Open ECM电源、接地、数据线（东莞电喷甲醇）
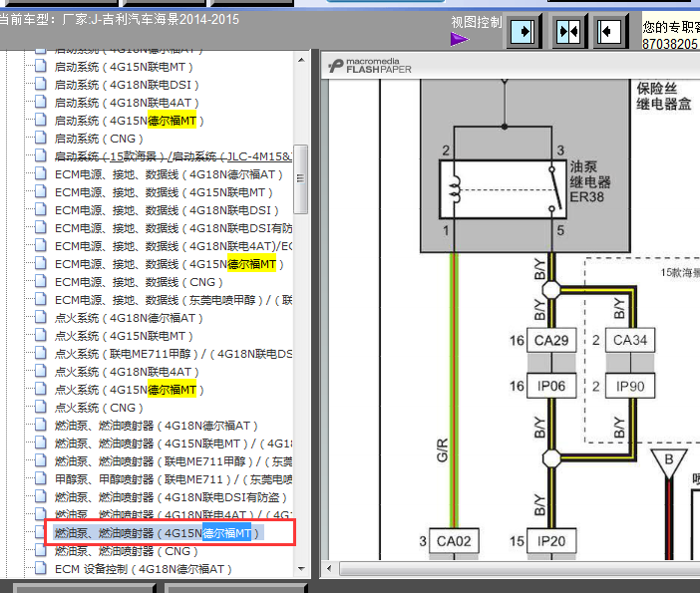The width and height of the screenshot is (700, 593). (173, 300)
